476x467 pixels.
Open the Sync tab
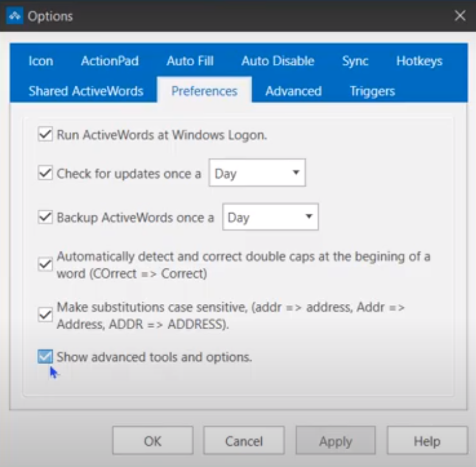click(355, 61)
